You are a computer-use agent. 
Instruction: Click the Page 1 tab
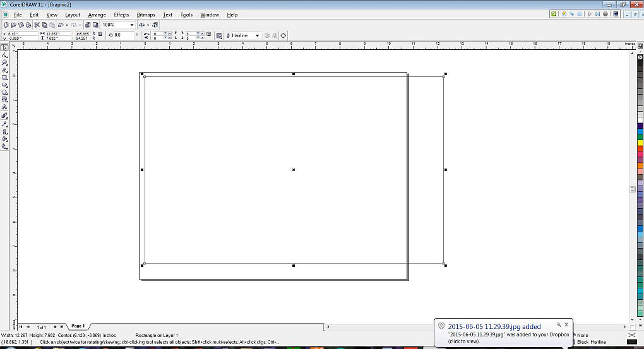[x=78, y=326]
